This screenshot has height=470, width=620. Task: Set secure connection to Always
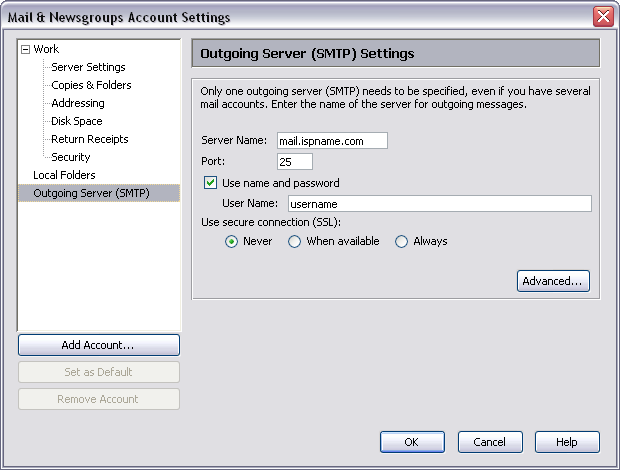[402, 241]
